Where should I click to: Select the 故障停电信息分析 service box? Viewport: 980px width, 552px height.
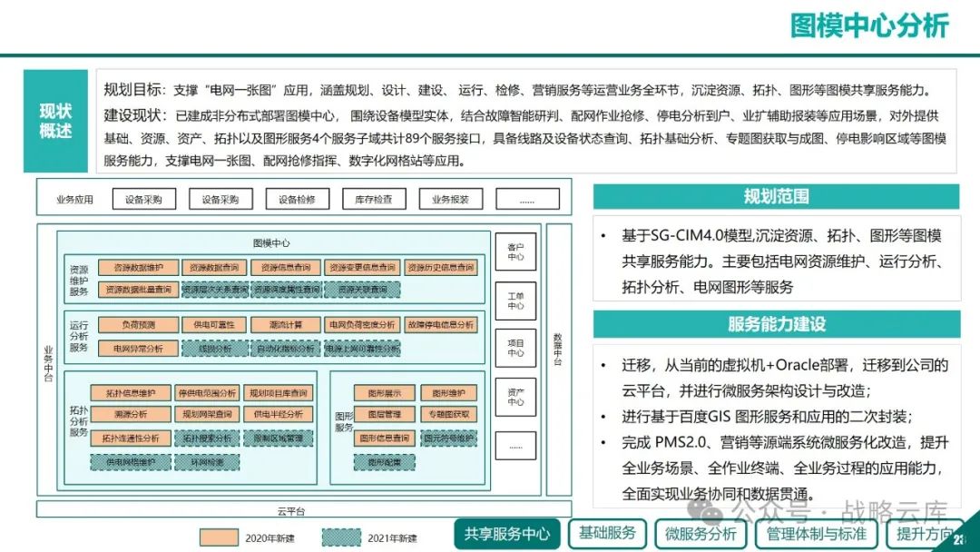441,325
